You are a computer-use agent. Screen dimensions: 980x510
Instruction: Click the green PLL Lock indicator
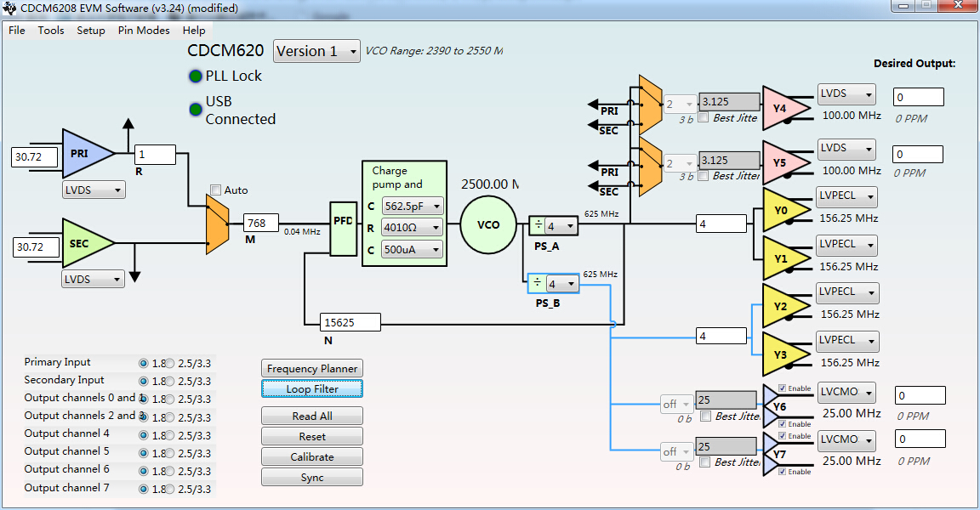click(x=196, y=76)
